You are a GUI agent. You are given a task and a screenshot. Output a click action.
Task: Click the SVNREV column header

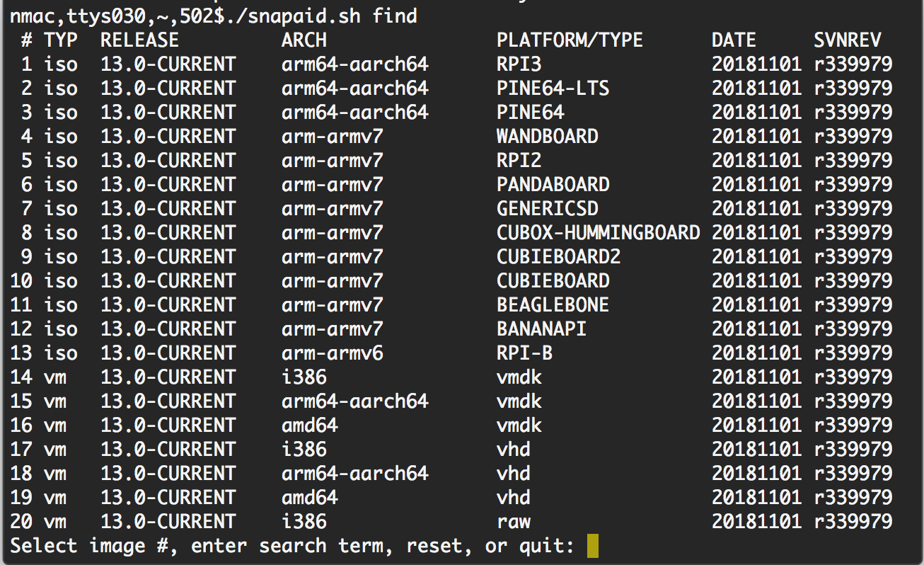point(848,40)
